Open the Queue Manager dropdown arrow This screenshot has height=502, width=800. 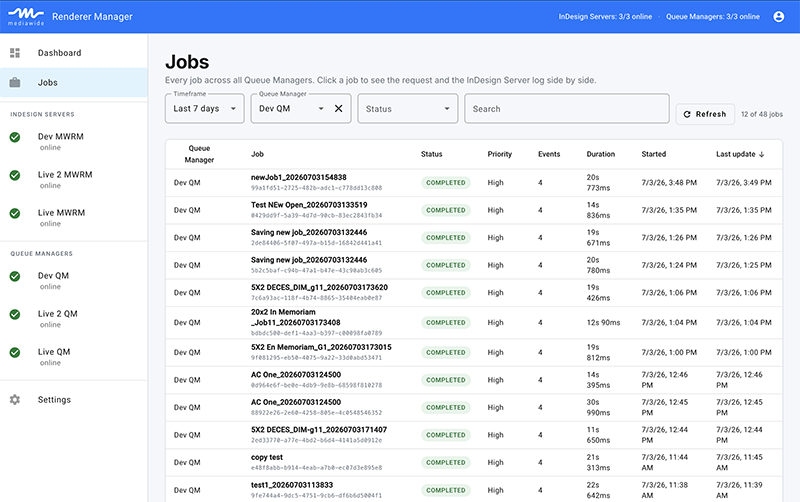(321, 108)
